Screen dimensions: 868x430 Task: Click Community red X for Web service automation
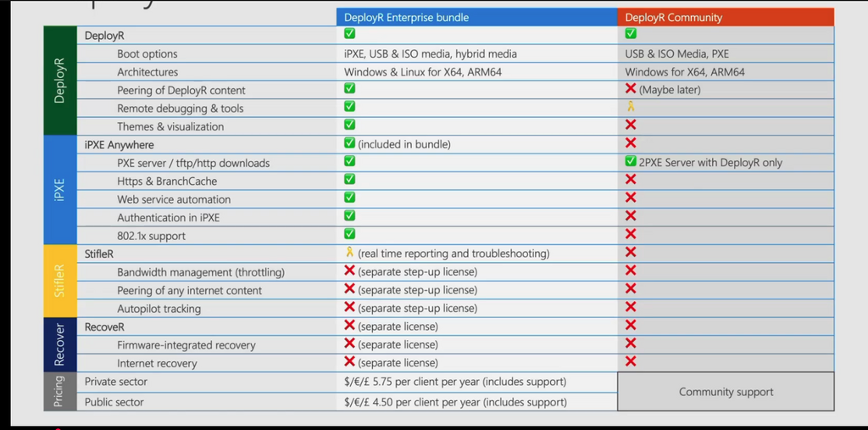(631, 198)
